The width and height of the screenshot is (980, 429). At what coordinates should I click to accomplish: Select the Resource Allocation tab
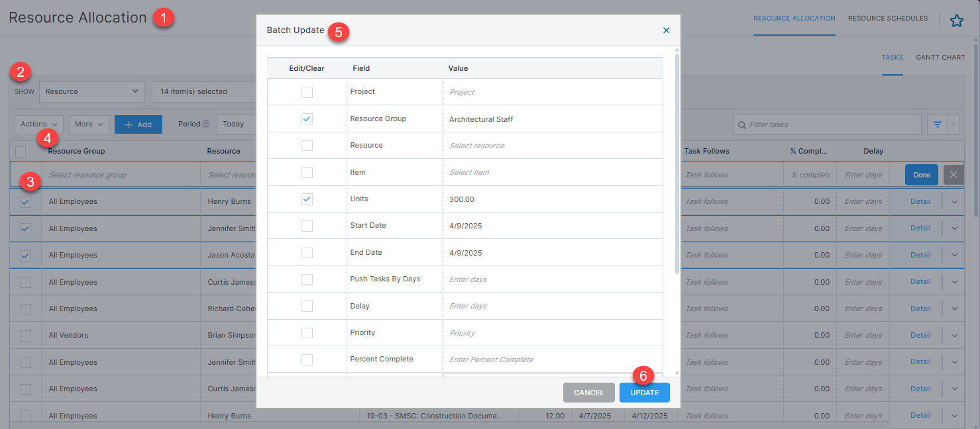click(x=794, y=19)
